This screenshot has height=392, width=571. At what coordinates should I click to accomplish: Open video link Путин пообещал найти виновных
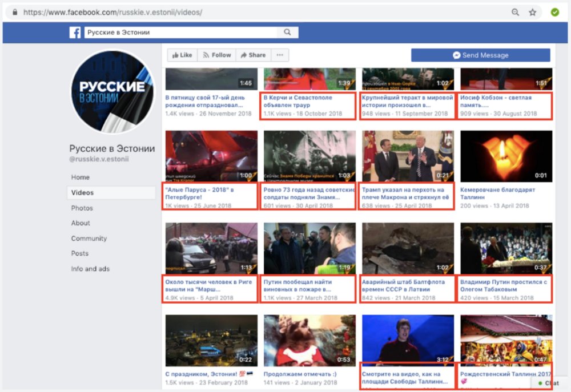click(x=297, y=285)
